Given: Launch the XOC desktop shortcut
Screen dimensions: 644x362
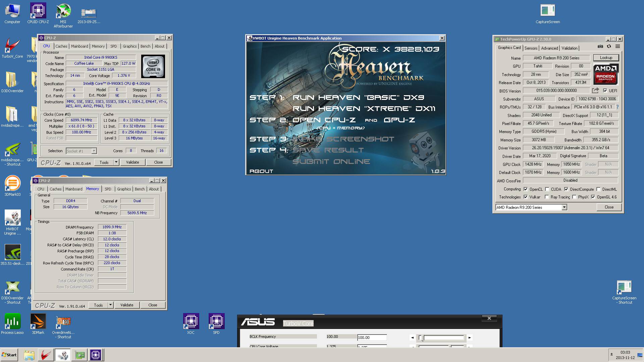Looking at the screenshot, I should [x=191, y=324].
